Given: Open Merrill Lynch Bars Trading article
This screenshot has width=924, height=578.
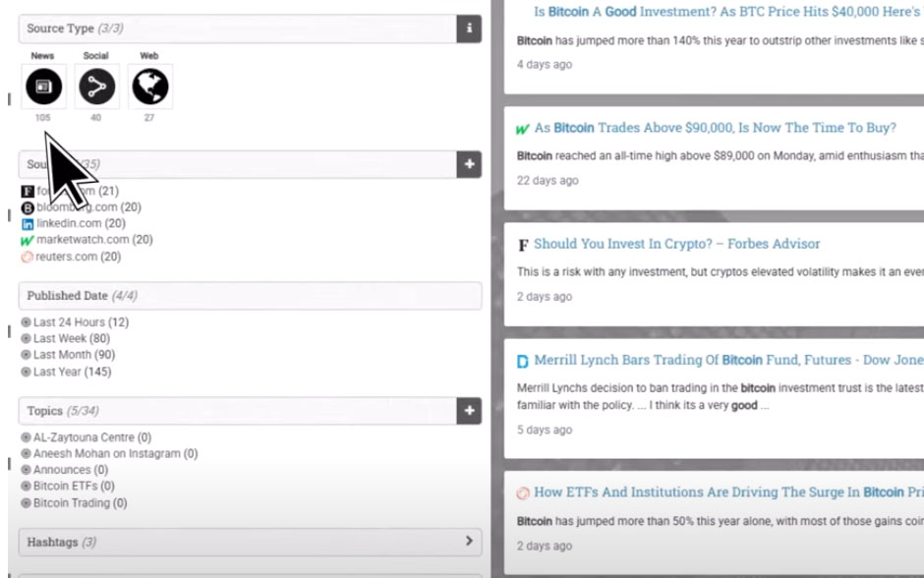Looking at the screenshot, I should click(x=728, y=360).
